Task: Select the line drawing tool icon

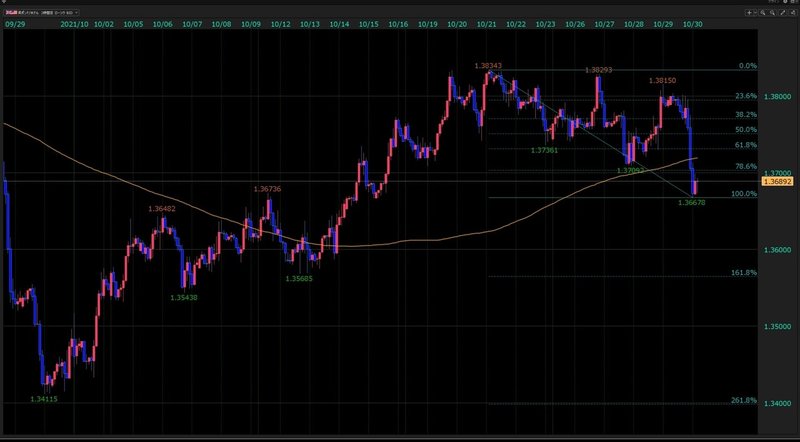Action: pyautogui.click(x=783, y=13)
